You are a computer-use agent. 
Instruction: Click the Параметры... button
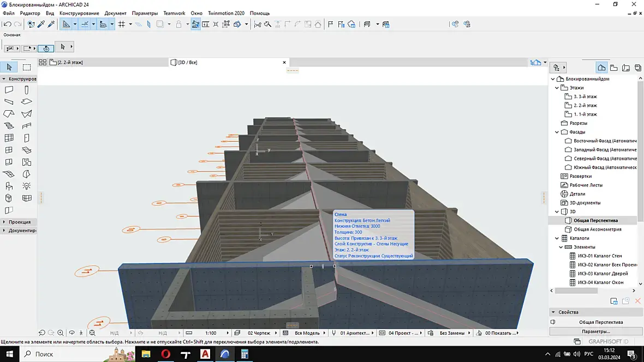[x=595, y=331]
